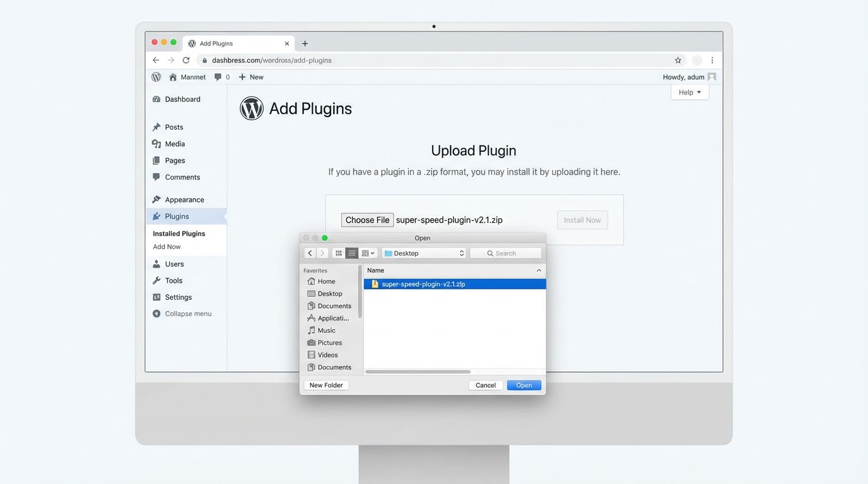Screen dimensions: 868x484
Task: Open Appearance via the paintbrush icon
Action: tap(156, 199)
